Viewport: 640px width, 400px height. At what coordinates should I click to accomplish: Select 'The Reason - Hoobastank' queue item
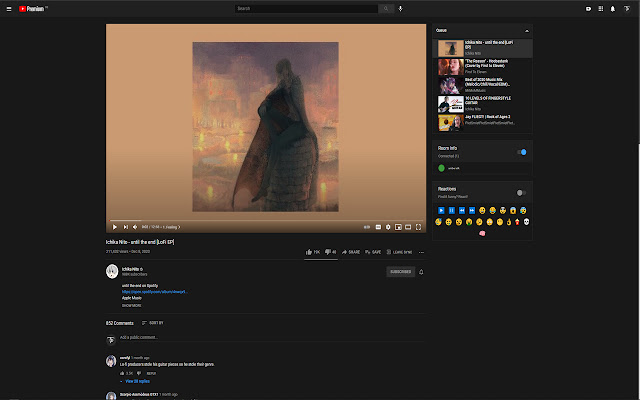(482, 67)
